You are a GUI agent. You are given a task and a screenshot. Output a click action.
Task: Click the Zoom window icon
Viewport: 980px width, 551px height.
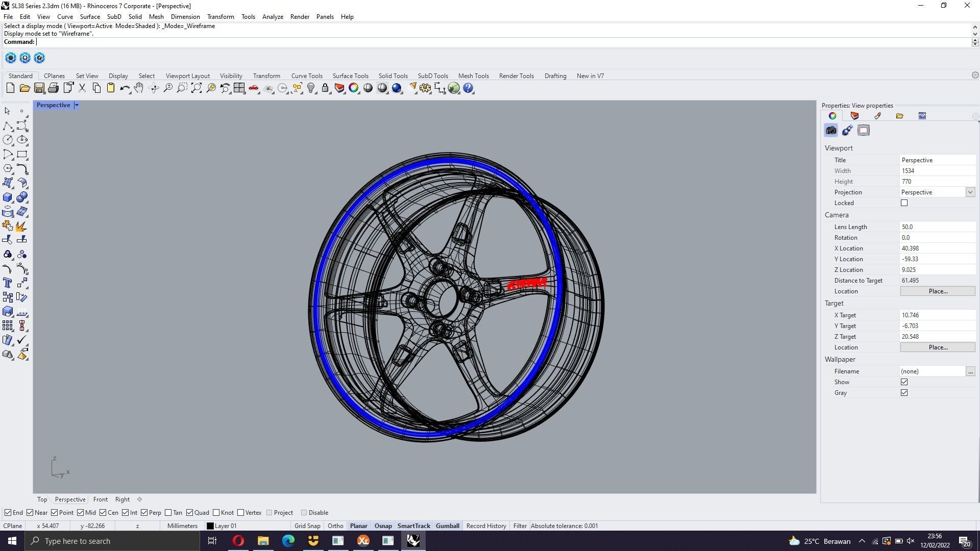pyautogui.click(x=182, y=88)
